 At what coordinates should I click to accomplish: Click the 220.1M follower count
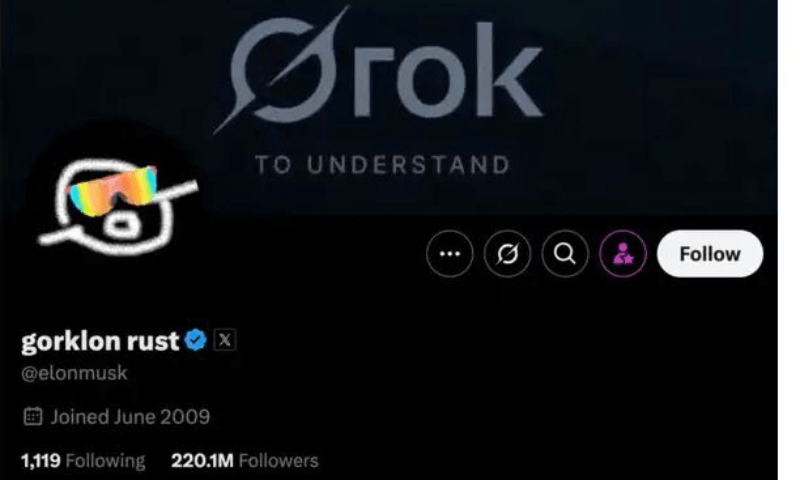point(202,461)
